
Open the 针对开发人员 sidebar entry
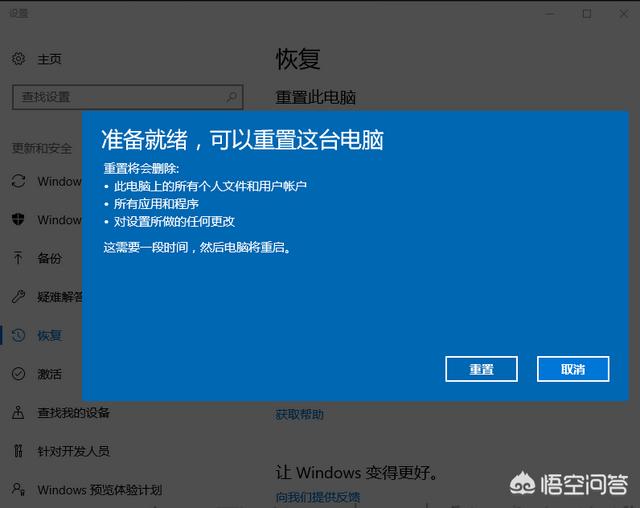tap(73, 451)
